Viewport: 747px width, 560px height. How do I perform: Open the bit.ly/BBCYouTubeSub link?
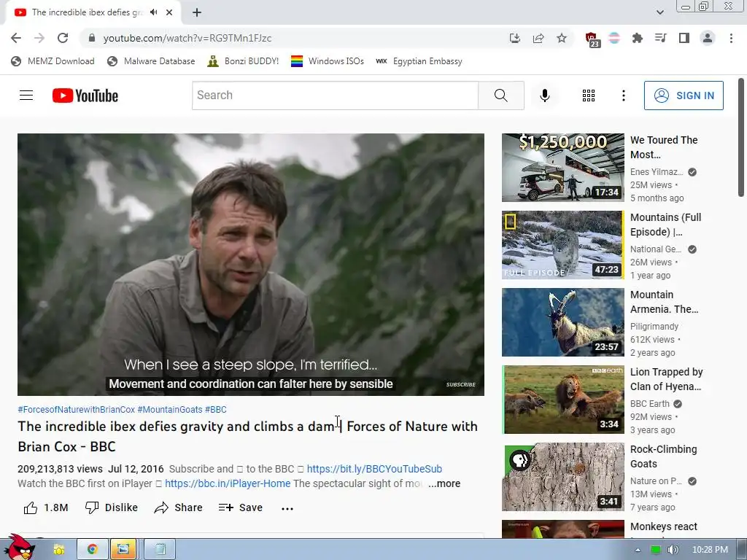pos(374,469)
